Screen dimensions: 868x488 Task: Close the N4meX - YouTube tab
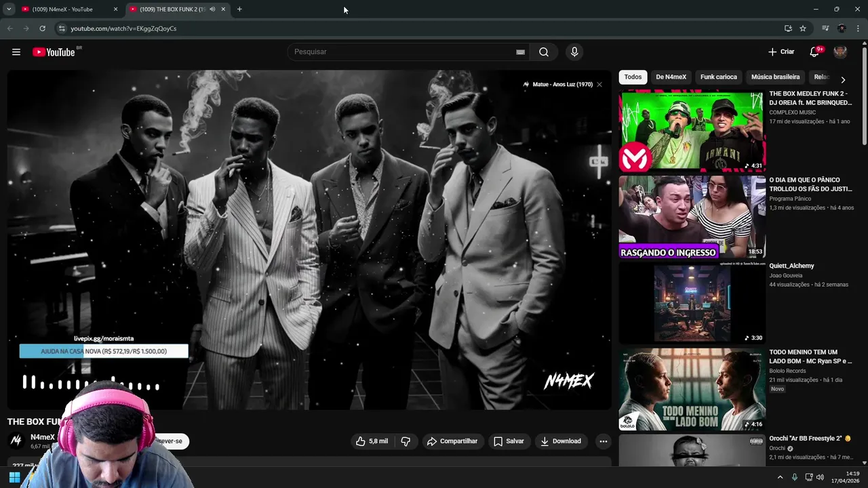(x=115, y=9)
